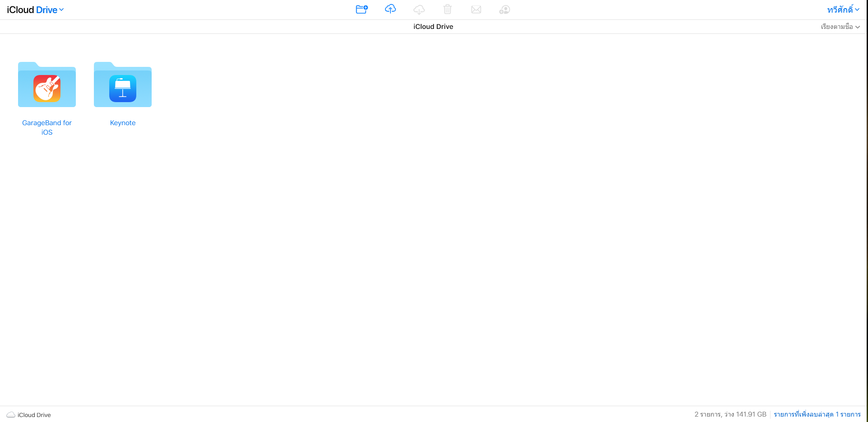
Task: Click the New Folder toolbar icon
Action: [x=362, y=9]
